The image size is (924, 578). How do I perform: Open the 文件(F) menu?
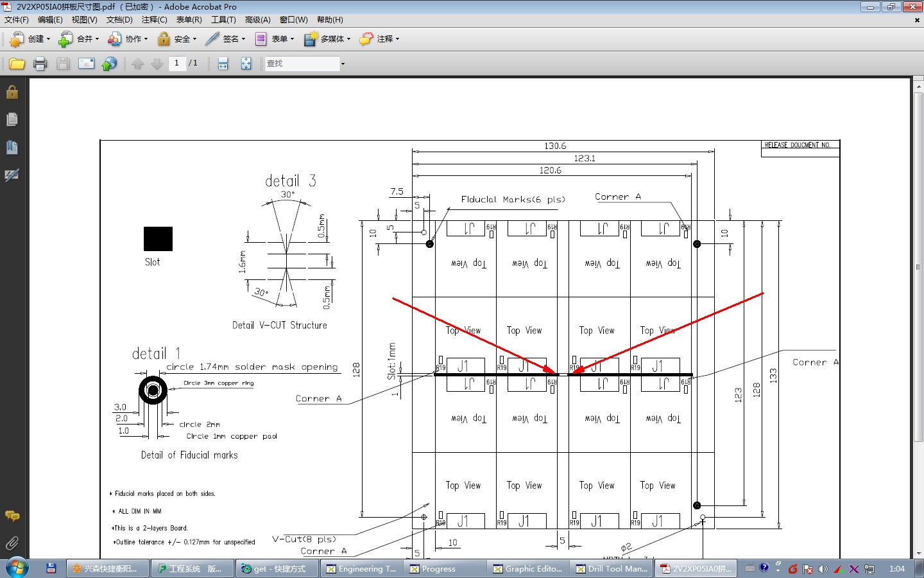pyautogui.click(x=17, y=20)
